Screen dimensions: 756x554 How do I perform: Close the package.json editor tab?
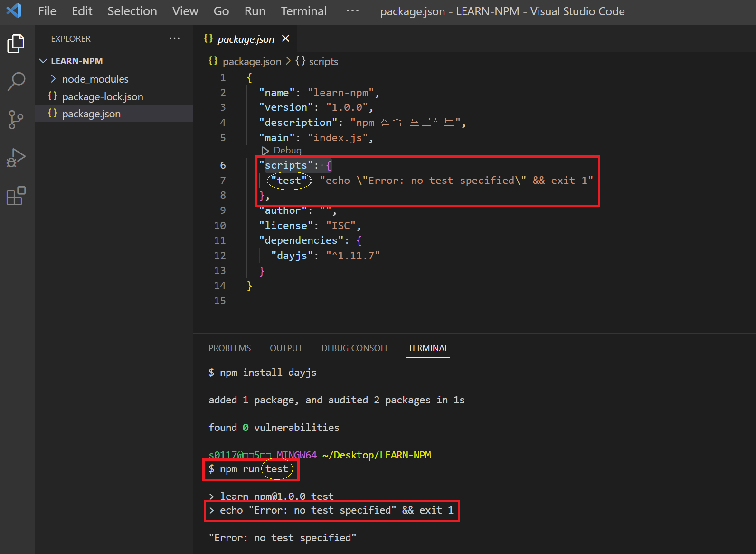click(x=285, y=38)
